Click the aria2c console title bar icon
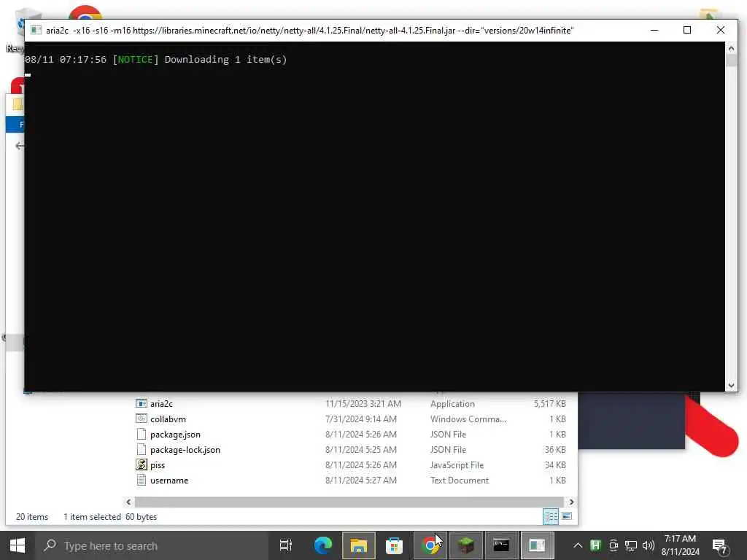The height and width of the screenshot is (560, 747). [36, 30]
